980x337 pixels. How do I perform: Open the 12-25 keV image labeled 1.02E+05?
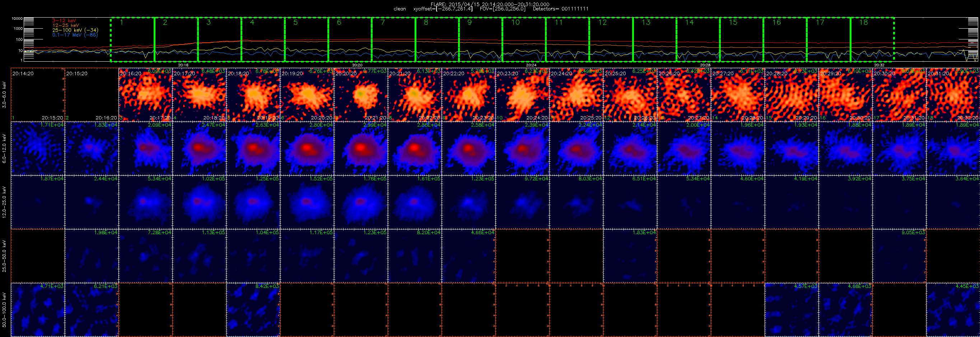coord(199,202)
